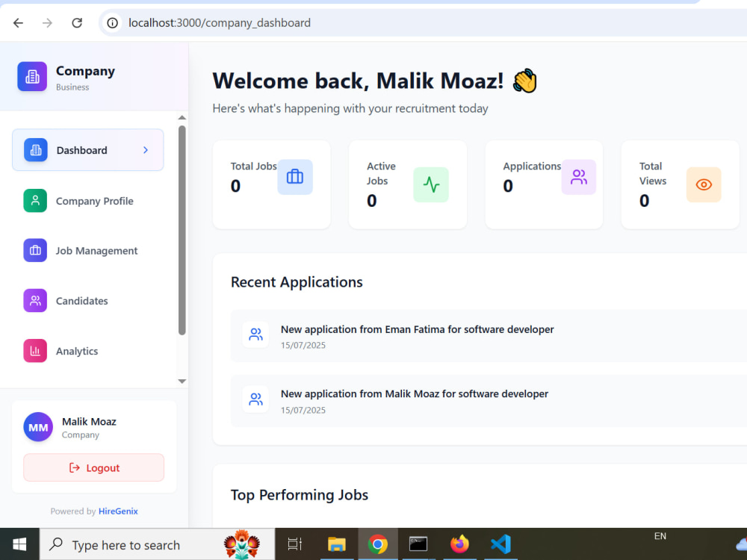Open Visual Studio Code from taskbar
This screenshot has width=747, height=560.
[x=500, y=544]
